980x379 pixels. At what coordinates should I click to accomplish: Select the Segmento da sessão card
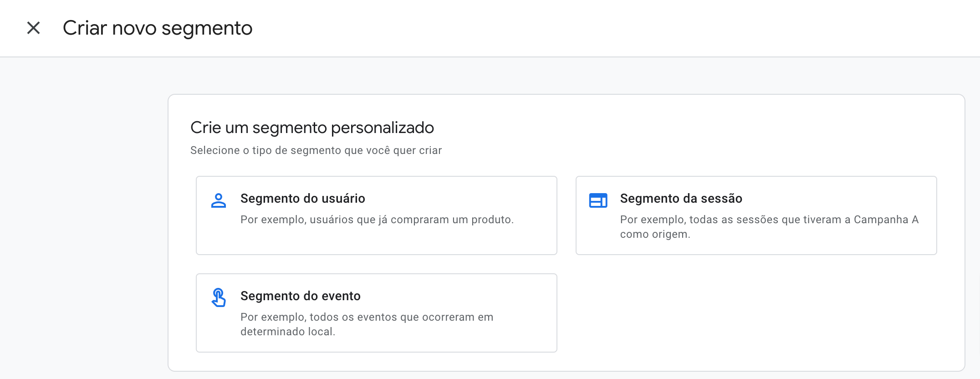tap(756, 215)
